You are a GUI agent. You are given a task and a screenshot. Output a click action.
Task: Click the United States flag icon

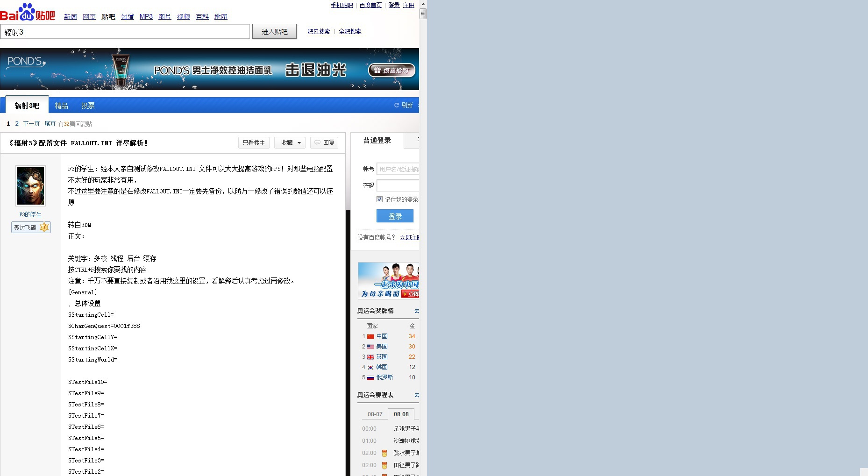pyautogui.click(x=370, y=347)
